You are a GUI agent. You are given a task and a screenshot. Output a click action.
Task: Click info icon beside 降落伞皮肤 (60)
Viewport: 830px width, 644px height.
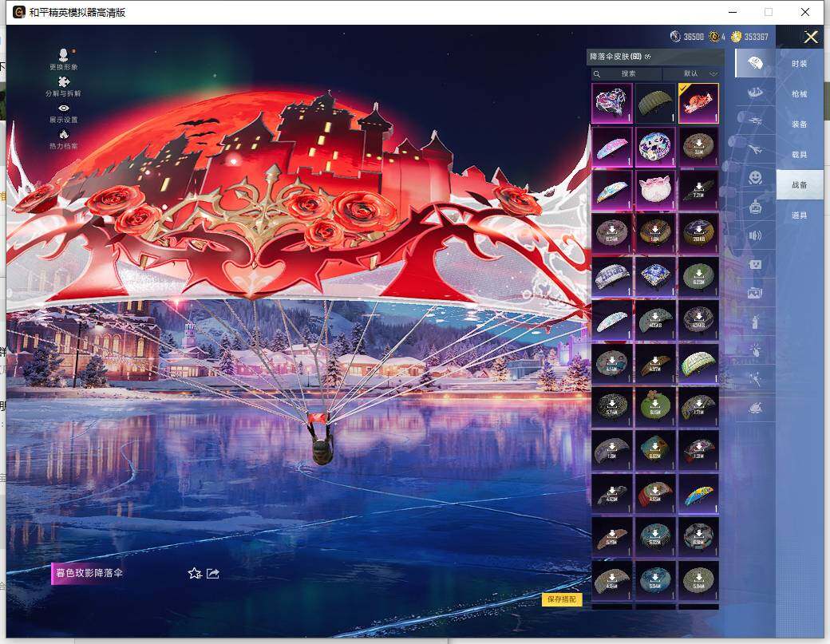[x=648, y=57]
